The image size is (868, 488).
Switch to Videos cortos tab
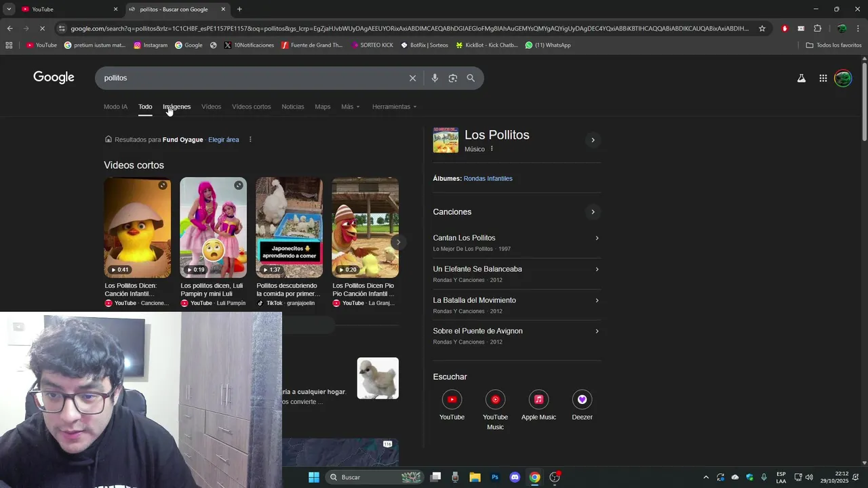coord(252,106)
